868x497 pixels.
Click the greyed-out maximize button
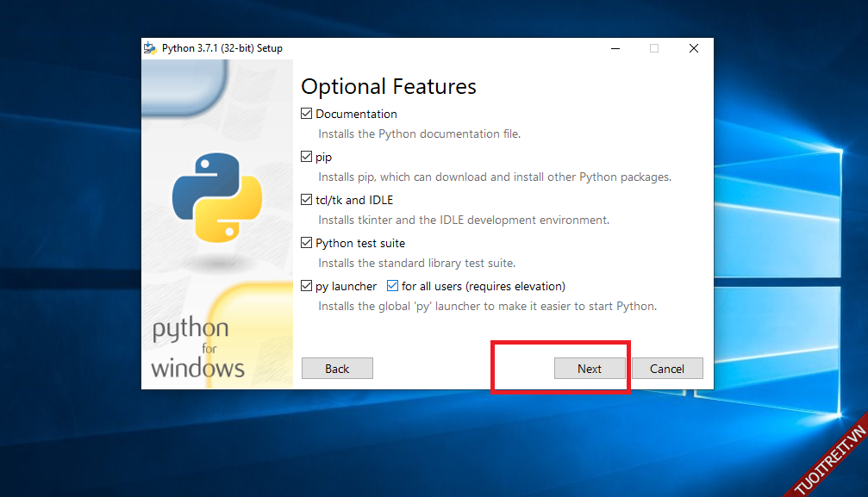pos(654,48)
